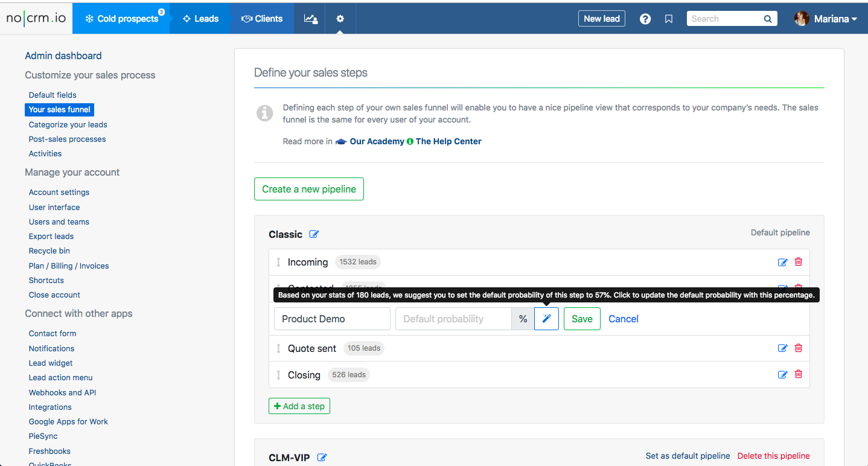The image size is (868, 466).
Task: Click the edit icon for Closing step
Action: coord(782,374)
